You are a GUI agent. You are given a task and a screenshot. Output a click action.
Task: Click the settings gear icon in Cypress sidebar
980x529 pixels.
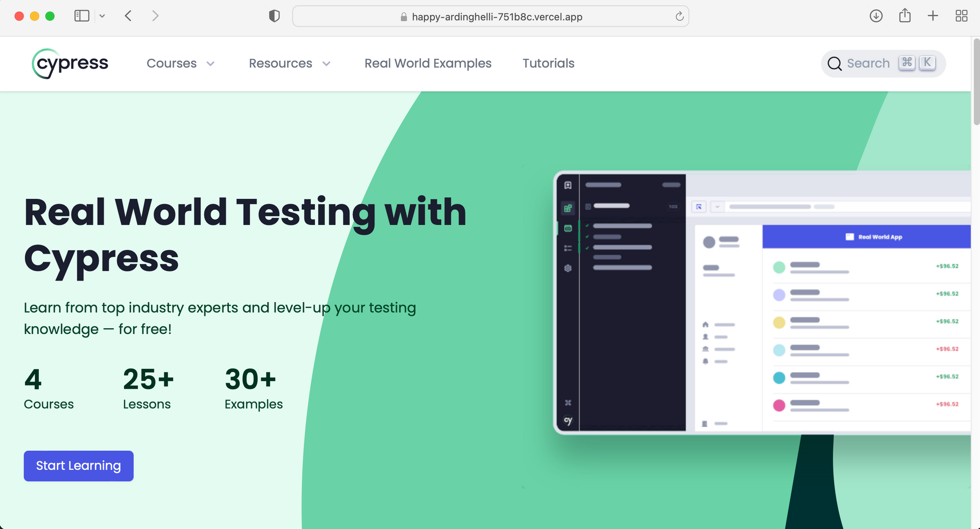click(x=567, y=268)
